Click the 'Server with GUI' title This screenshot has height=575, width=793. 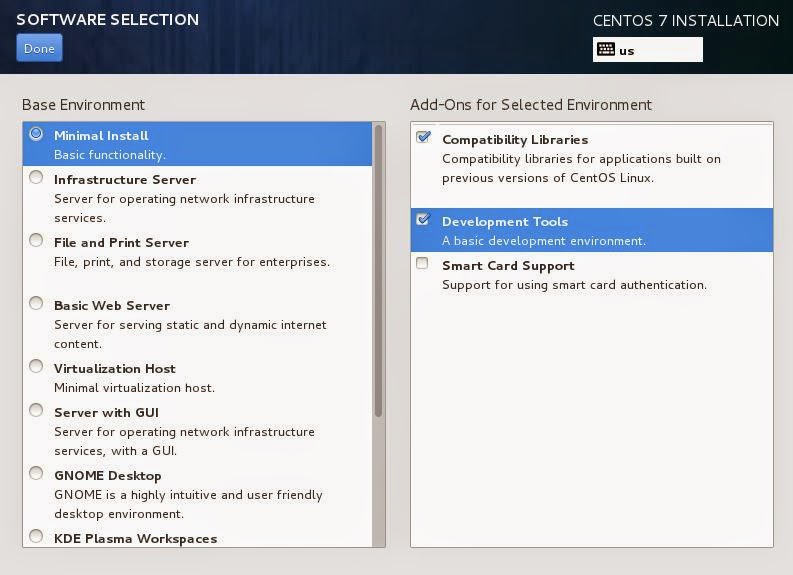[106, 413]
